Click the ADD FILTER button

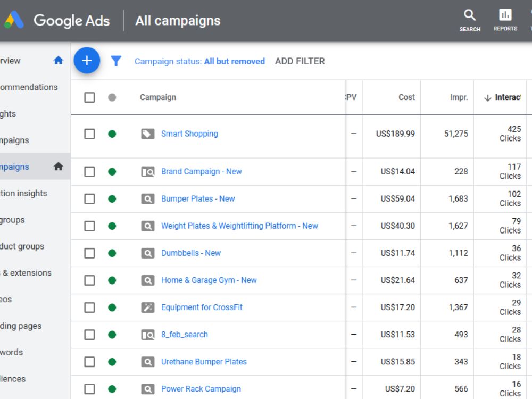pyautogui.click(x=300, y=61)
